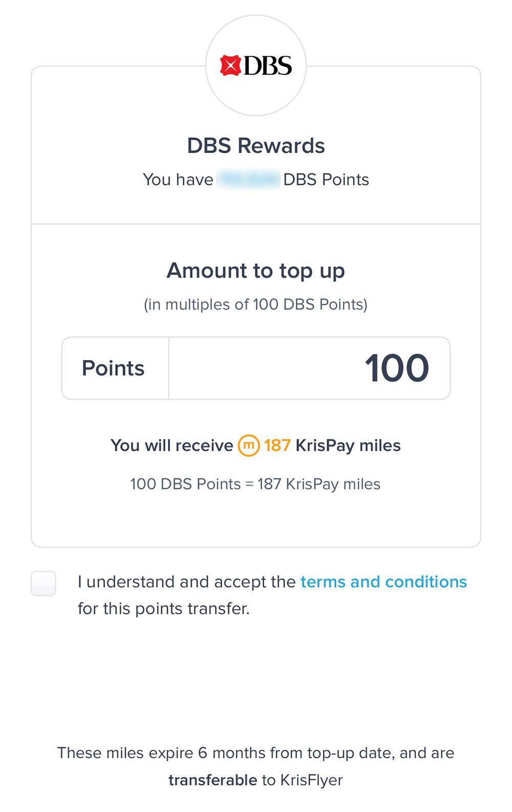Image resolution: width=512 pixels, height=812 pixels.
Task: Tick the terms acceptance checkbox
Action: click(x=44, y=583)
